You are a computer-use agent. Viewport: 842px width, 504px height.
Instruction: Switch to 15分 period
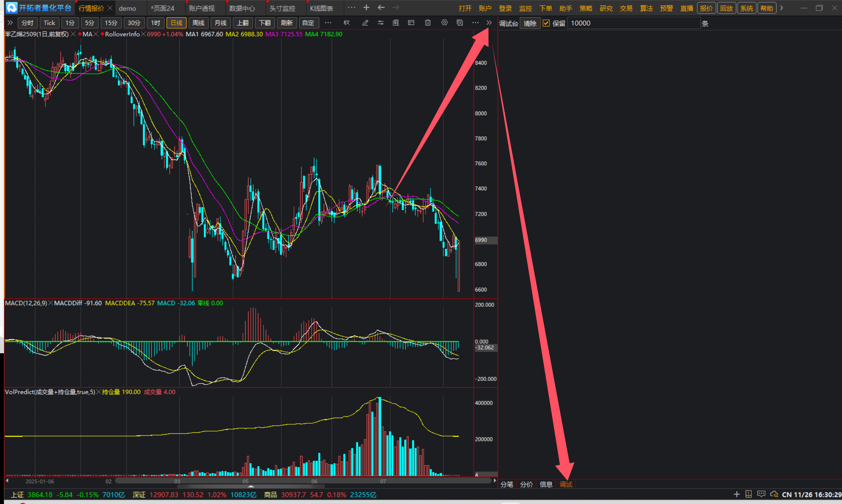(x=111, y=23)
